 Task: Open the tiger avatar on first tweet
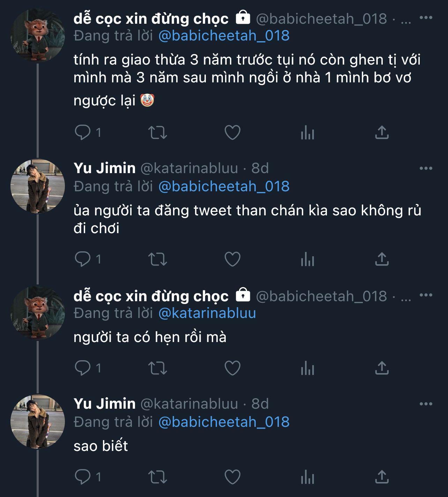38,35
